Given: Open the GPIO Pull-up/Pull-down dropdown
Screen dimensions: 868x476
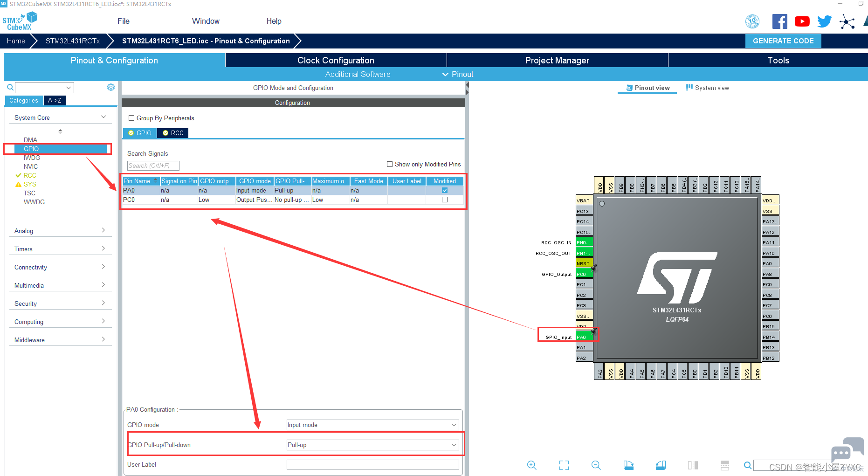Looking at the screenshot, I should tap(372, 445).
